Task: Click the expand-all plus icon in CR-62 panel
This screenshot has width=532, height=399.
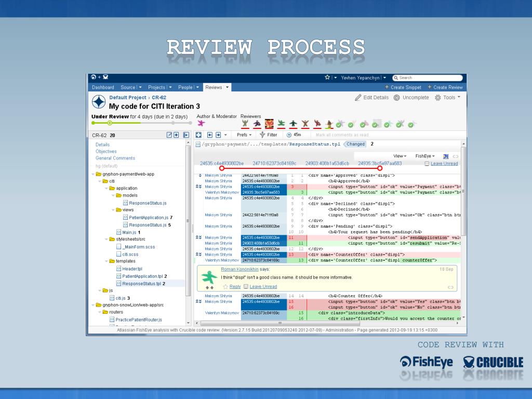Action: 176,135
